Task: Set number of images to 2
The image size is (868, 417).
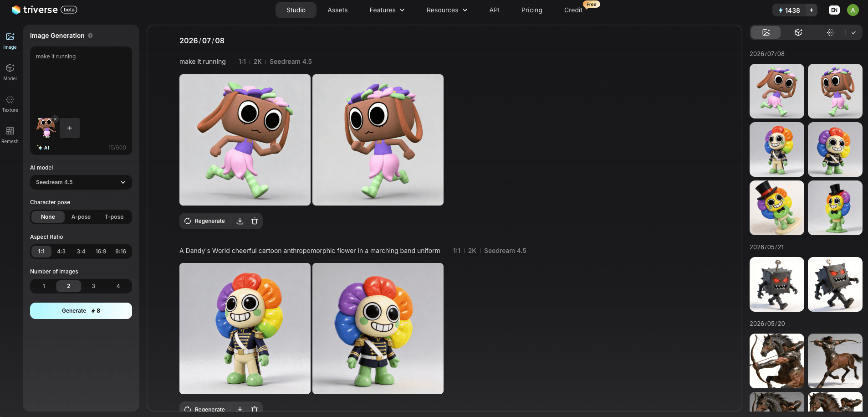Action: 69,286
